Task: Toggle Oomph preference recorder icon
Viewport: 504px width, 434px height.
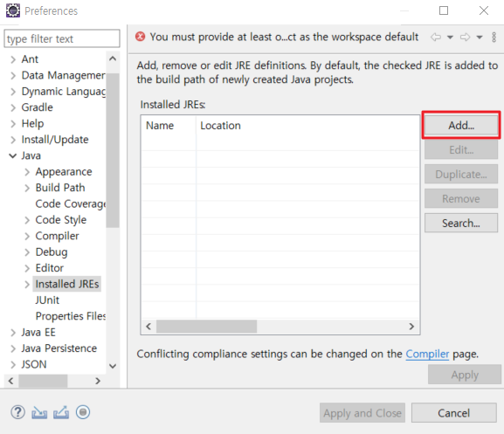Action: tap(83, 412)
